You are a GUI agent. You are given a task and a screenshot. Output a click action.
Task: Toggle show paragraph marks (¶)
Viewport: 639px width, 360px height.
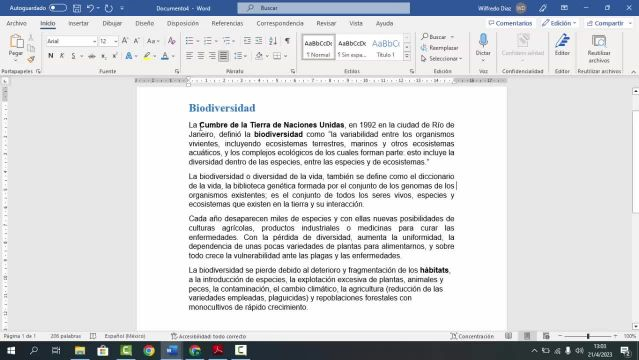click(288, 41)
